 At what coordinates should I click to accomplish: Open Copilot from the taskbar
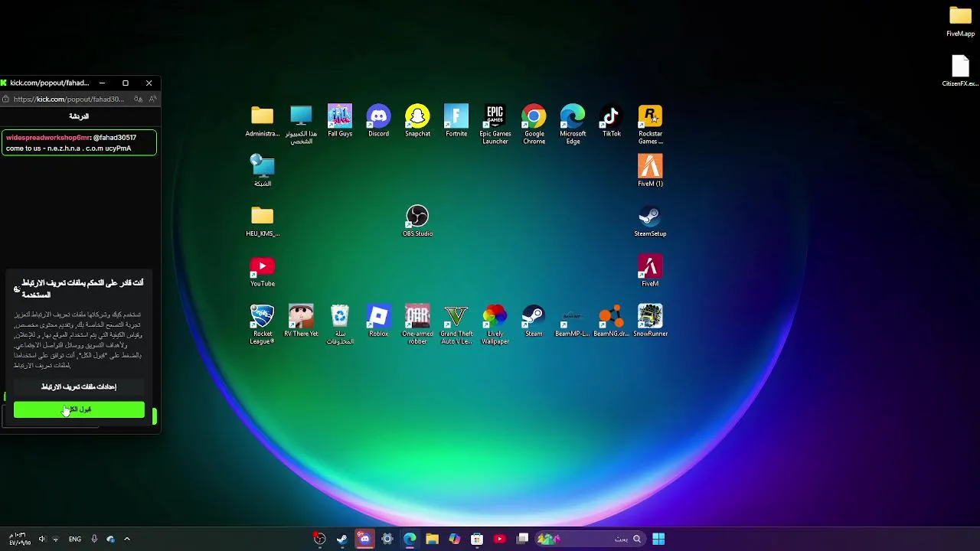click(x=455, y=539)
